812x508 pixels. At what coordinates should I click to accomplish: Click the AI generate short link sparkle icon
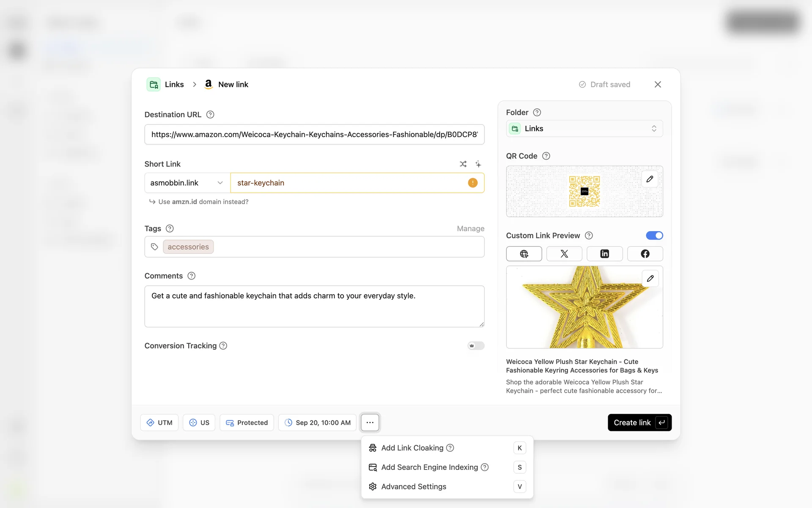click(478, 164)
